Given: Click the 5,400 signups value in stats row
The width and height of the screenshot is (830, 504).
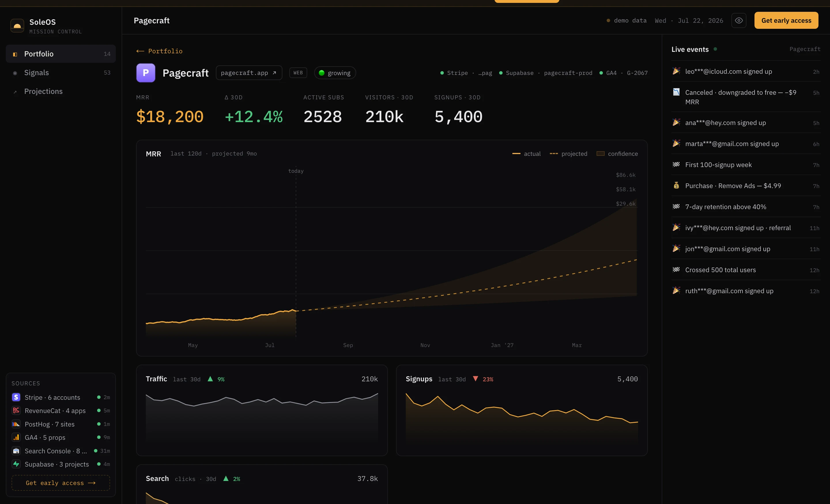Looking at the screenshot, I should 459,117.
